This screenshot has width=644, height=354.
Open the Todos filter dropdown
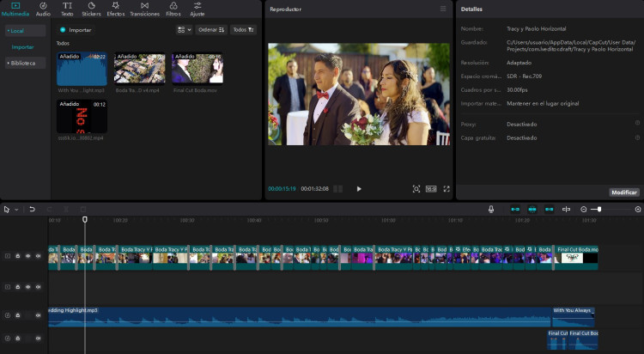tap(243, 29)
